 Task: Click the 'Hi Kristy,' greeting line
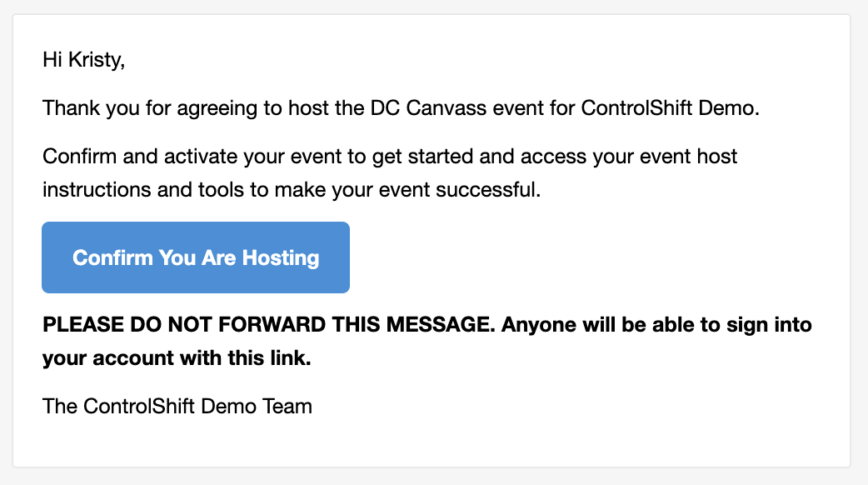click(83, 60)
